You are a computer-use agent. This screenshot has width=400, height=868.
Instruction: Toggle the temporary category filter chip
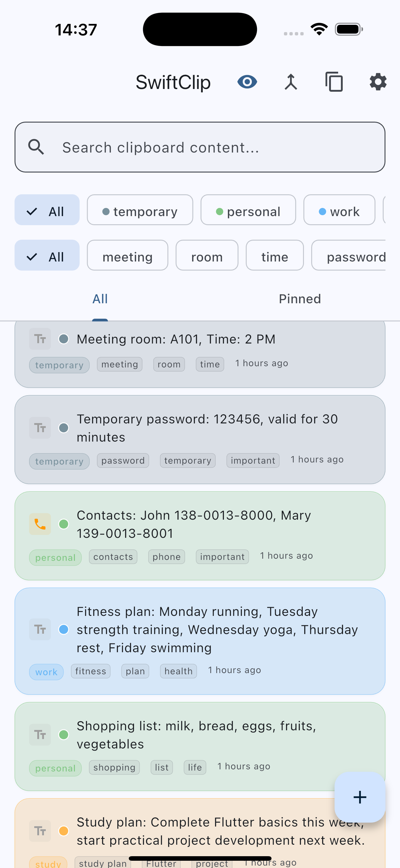click(140, 212)
